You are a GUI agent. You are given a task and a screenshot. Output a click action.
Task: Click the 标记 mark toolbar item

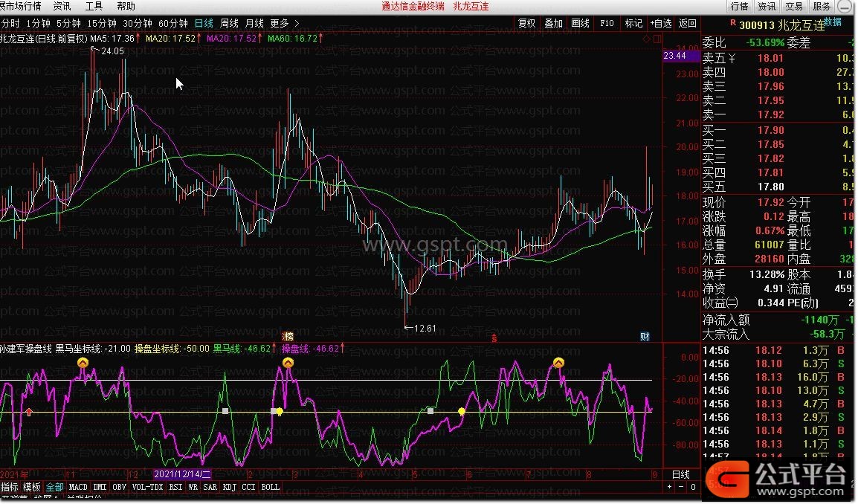(x=633, y=23)
